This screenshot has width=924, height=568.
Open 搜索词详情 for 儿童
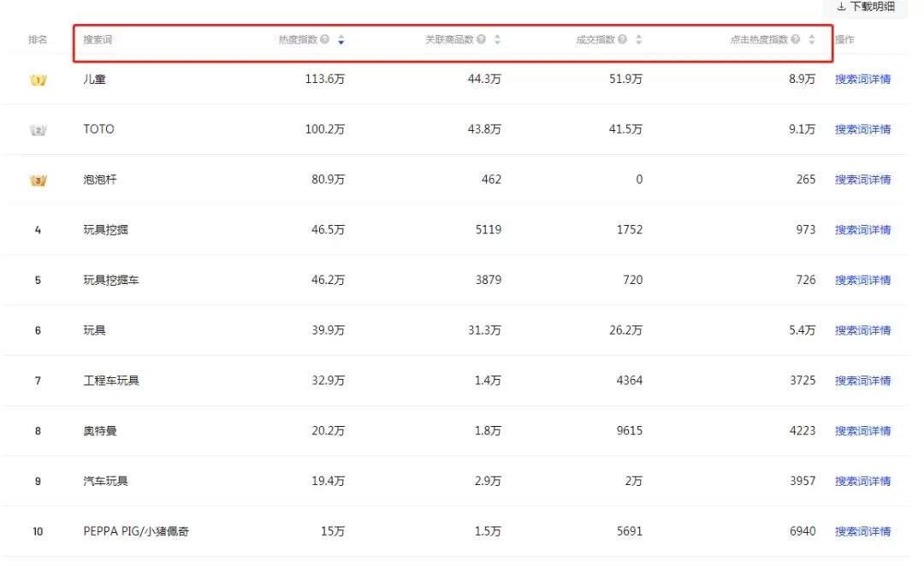coord(862,80)
